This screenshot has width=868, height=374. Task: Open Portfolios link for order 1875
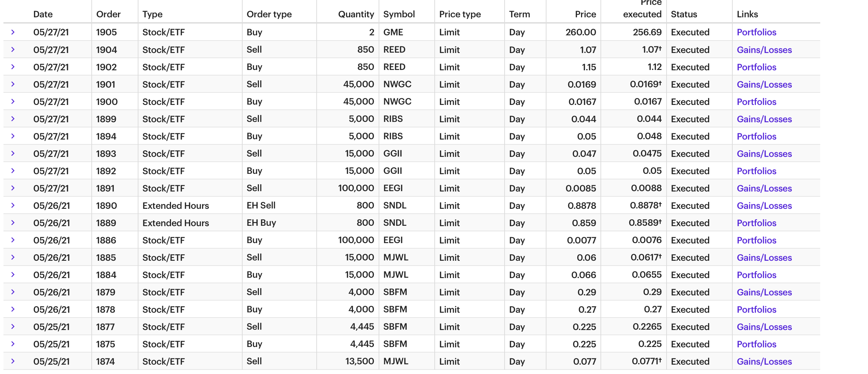756,344
